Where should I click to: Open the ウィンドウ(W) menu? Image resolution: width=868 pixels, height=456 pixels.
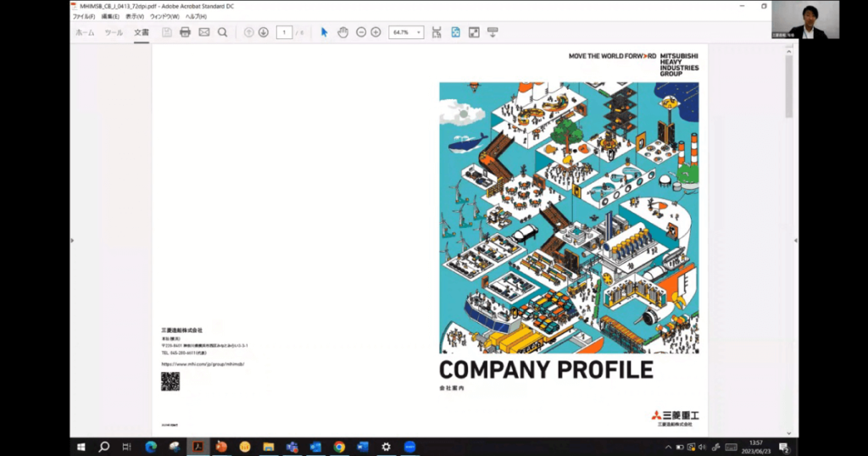(x=164, y=17)
